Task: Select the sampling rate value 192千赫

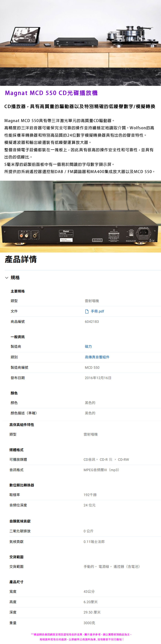Action: (90, 495)
